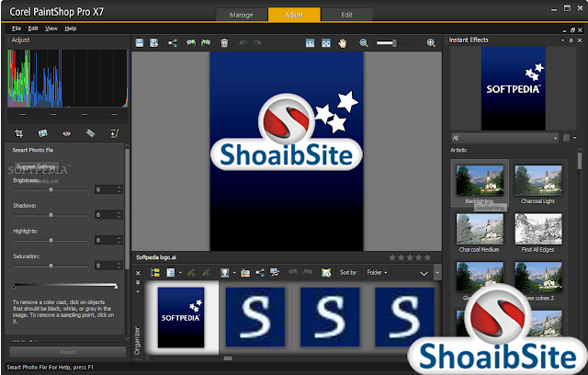The image size is (588, 375).
Task: Click the Organizer Capture Editing brush icon
Action: point(191,273)
